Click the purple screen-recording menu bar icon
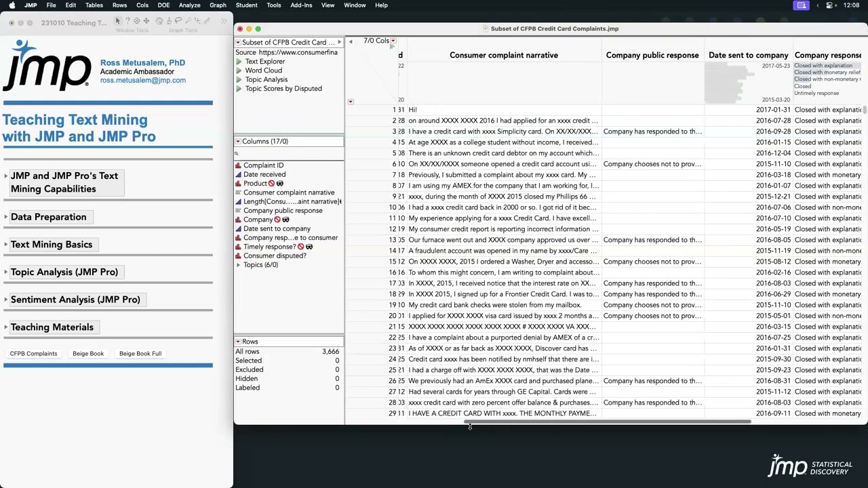 [x=802, y=5]
